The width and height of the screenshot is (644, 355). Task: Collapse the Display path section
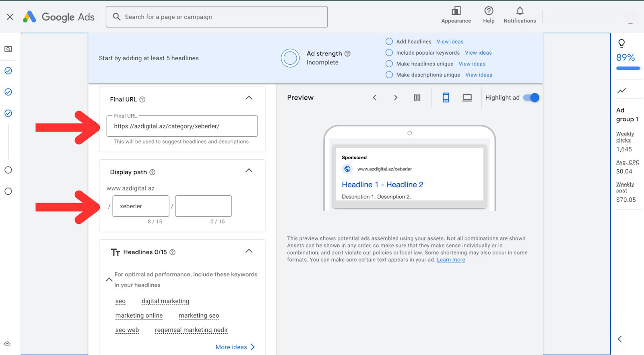click(249, 170)
